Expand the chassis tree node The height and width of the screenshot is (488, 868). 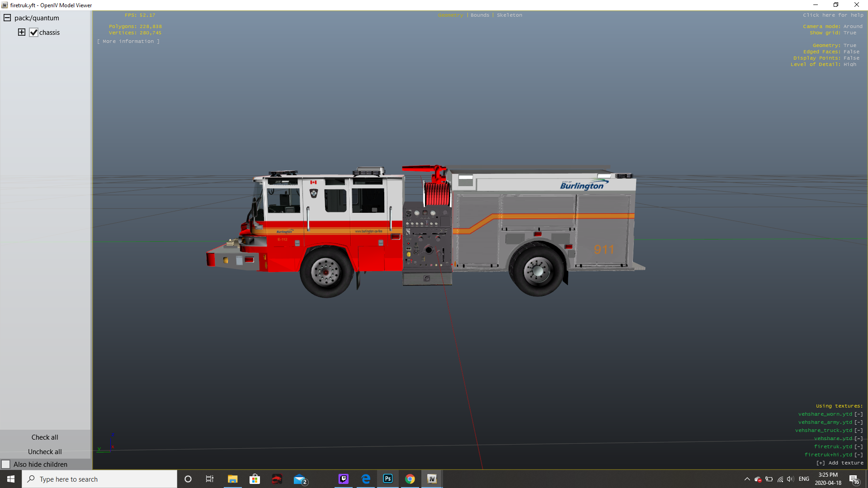(x=22, y=32)
